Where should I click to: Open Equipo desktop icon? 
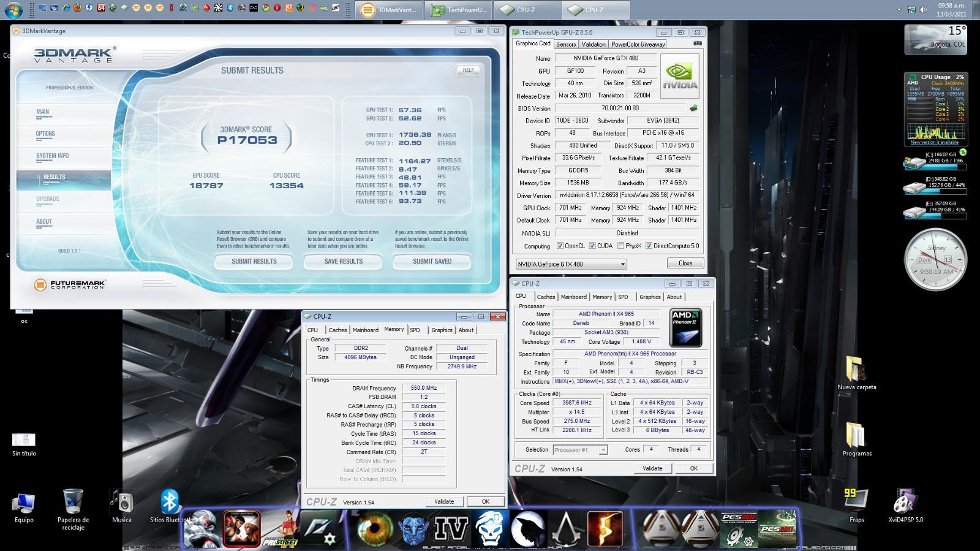(x=24, y=507)
